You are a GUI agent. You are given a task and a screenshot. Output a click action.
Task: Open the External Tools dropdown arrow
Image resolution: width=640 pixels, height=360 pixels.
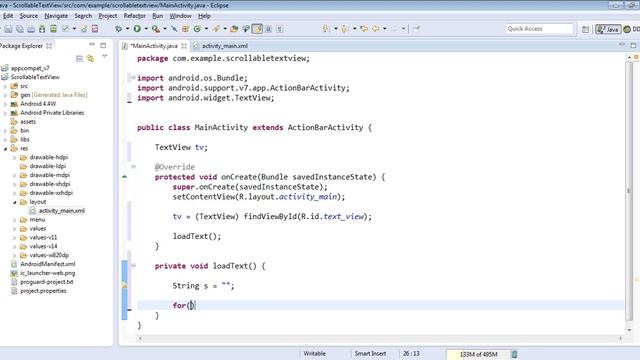164,29
